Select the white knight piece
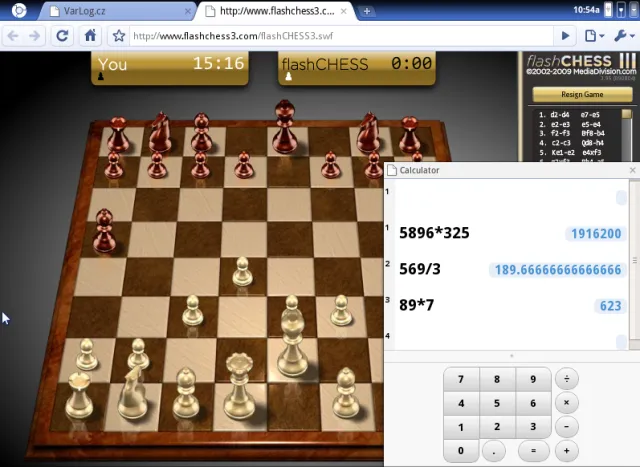Viewport: 640px width, 467px height. pyautogui.click(x=132, y=393)
